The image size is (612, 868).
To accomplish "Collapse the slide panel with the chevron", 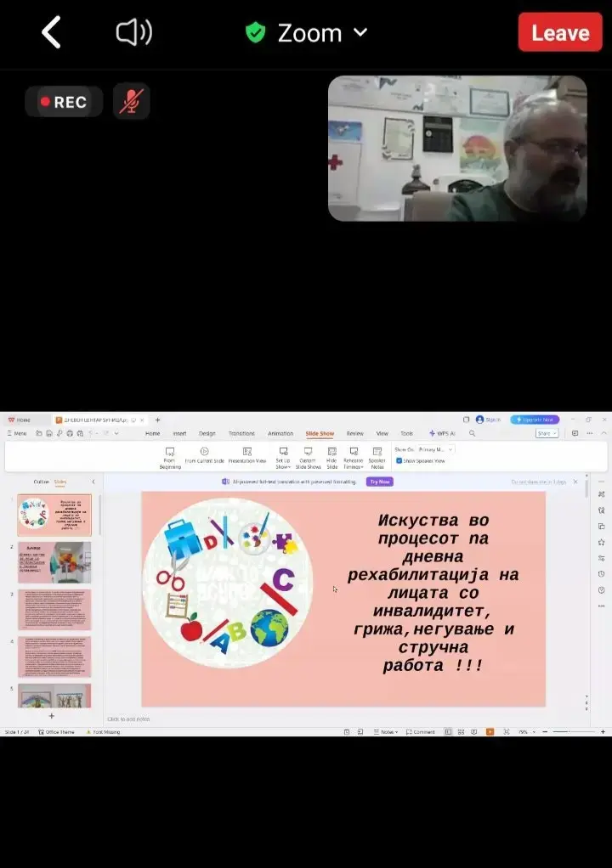I will [x=93, y=482].
